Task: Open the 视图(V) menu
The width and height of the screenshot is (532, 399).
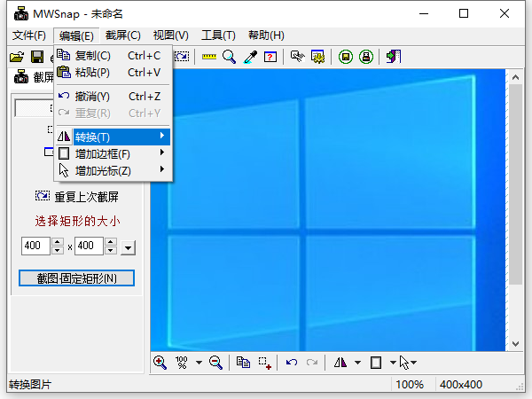Action: [170, 35]
